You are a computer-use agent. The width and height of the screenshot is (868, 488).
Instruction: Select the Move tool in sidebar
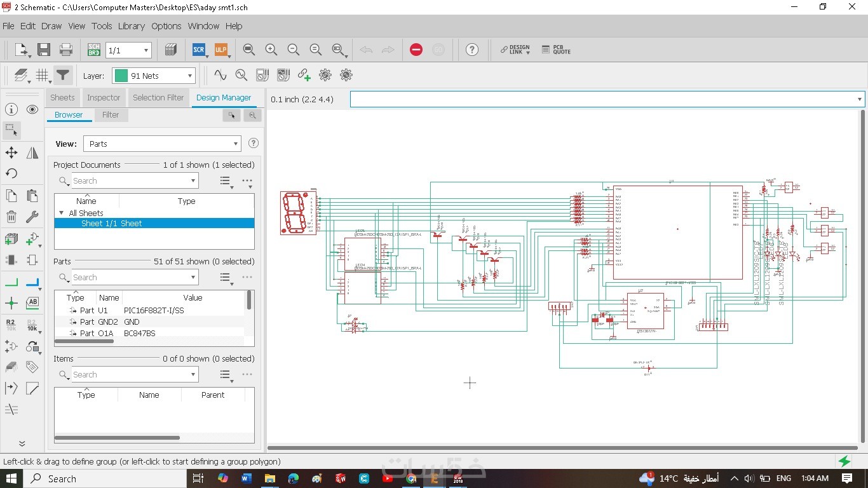coord(11,152)
